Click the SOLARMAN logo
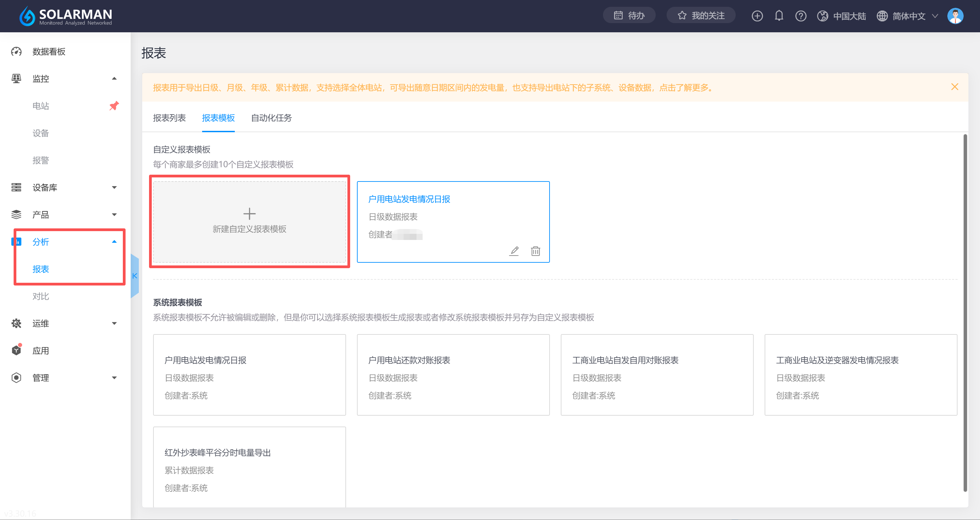Viewport: 980px width, 520px height. (x=66, y=16)
